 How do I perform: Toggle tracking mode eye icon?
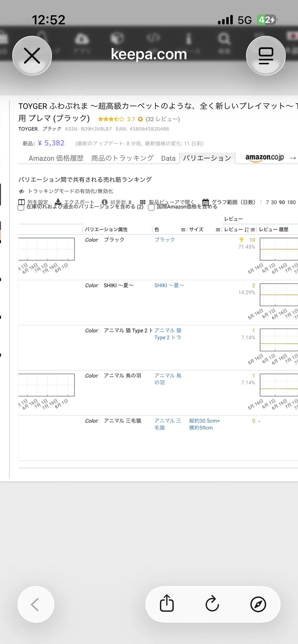[22, 191]
